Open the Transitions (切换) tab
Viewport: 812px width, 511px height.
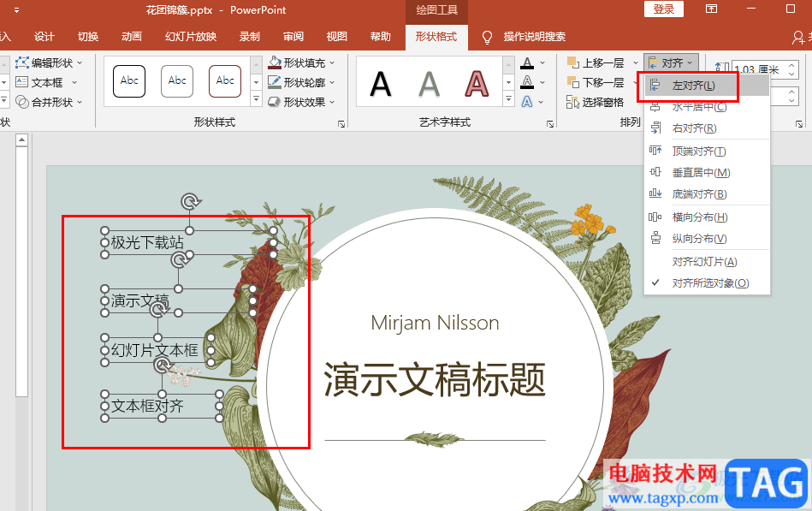tap(88, 37)
